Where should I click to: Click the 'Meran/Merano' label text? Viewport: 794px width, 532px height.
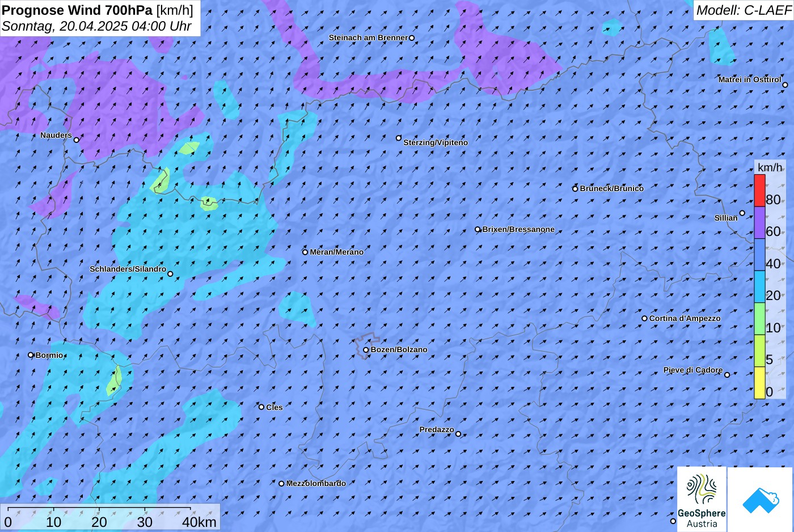[x=337, y=252]
